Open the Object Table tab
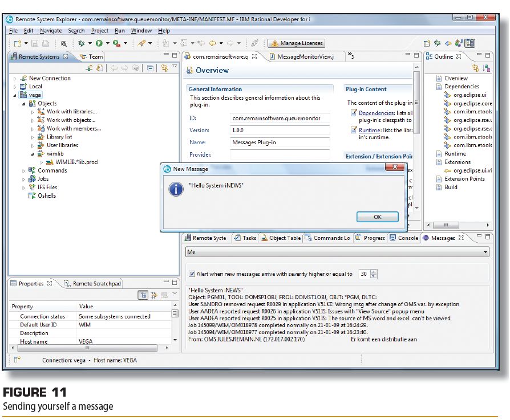This screenshot has height=420, width=510. (281, 238)
